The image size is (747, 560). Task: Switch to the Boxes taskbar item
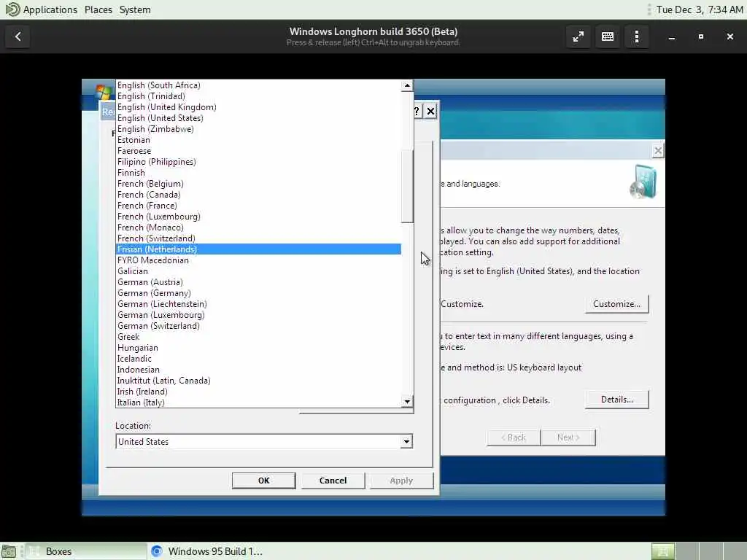pyautogui.click(x=86, y=551)
